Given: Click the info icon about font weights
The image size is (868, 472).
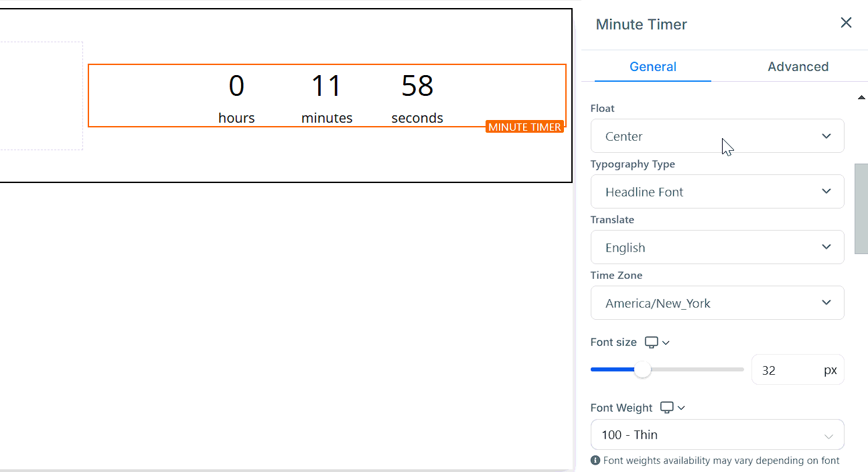Looking at the screenshot, I should click(x=595, y=461).
